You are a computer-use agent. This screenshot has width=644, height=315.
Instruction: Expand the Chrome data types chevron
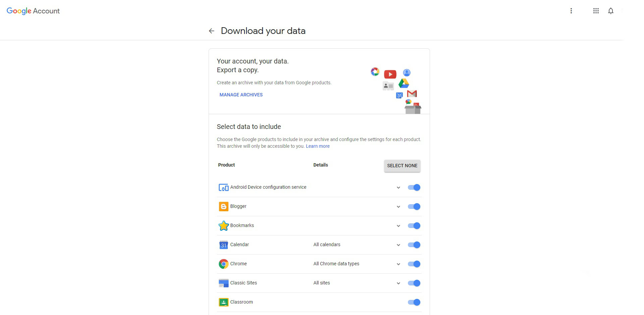(x=398, y=264)
